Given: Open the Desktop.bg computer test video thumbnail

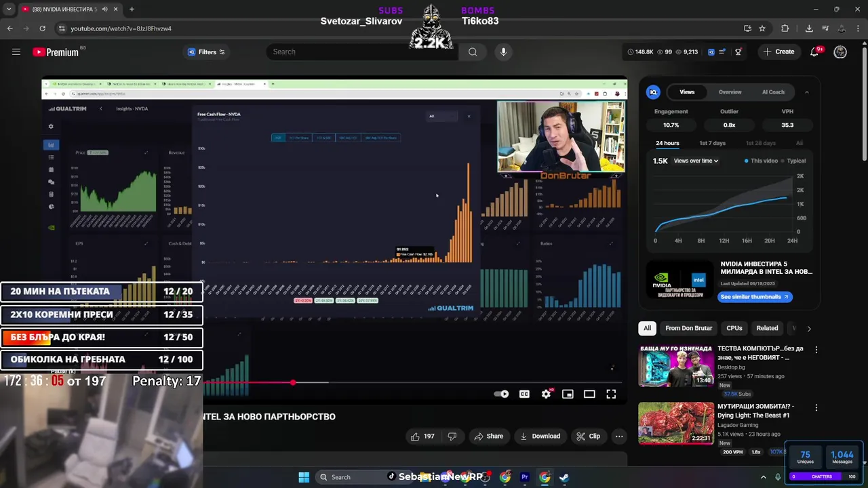Looking at the screenshot, I should pos(675,365).
